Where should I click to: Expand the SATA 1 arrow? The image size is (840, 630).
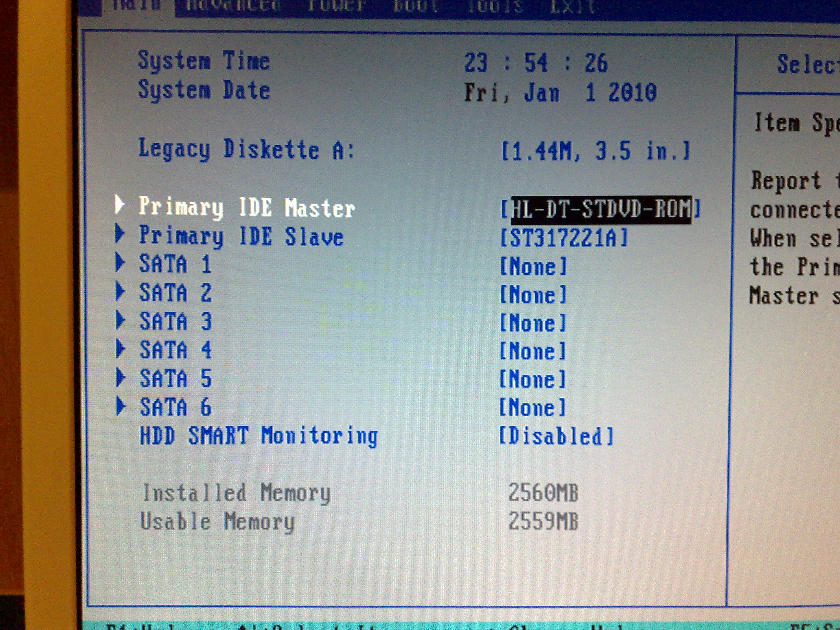point(120,262)
